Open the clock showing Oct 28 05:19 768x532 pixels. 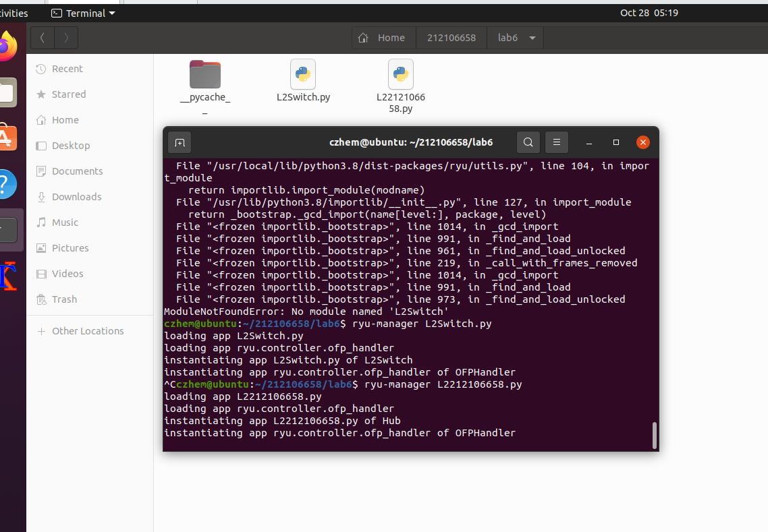coord(649,13)
